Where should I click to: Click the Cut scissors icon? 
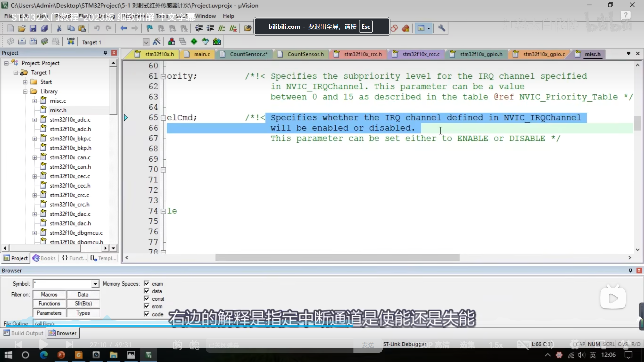59,28
